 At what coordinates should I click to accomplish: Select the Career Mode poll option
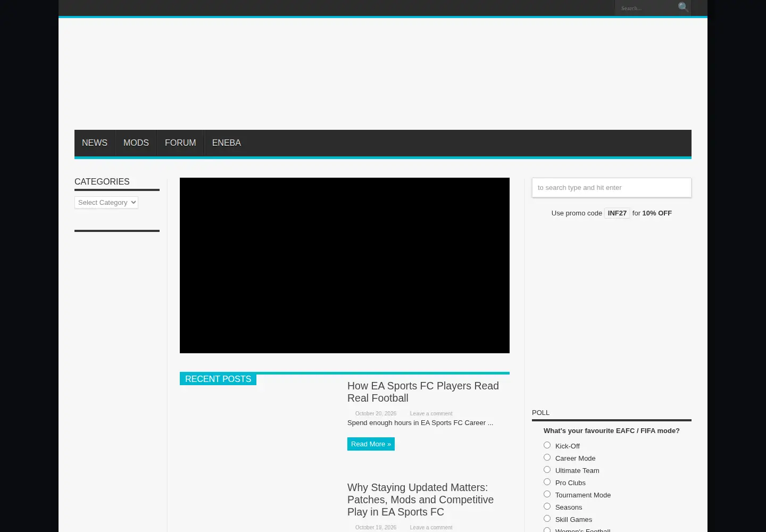547,458
